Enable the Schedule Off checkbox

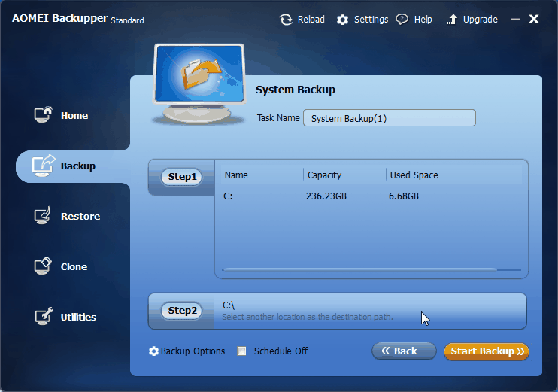tap(241, 351)
